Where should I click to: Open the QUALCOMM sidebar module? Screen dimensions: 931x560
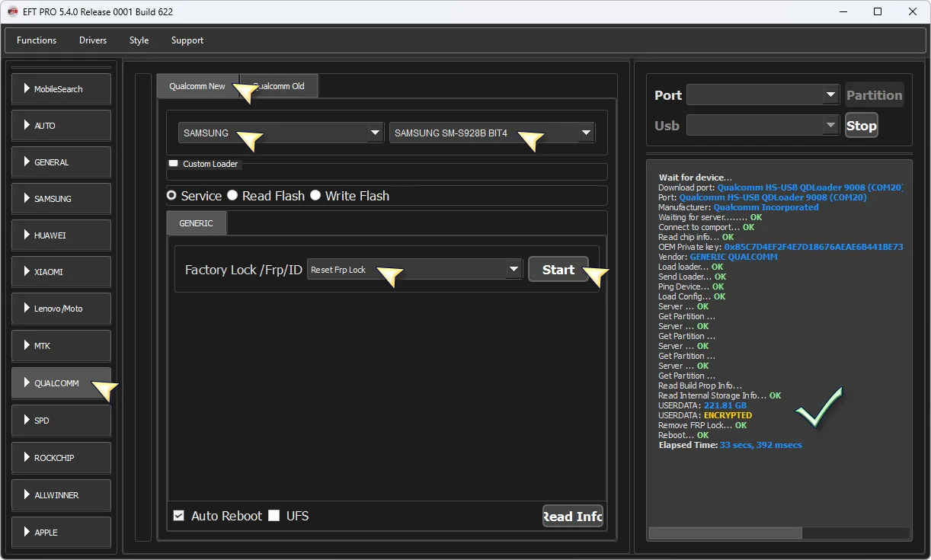click(x=61, y=383)
